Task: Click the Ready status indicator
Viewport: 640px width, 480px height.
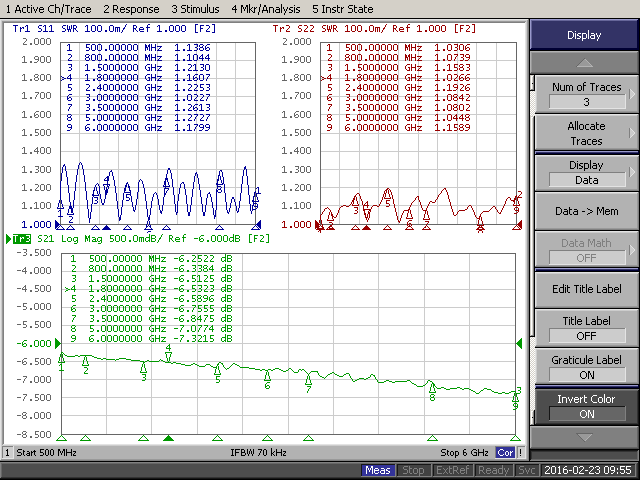Action: coord(493,470)
